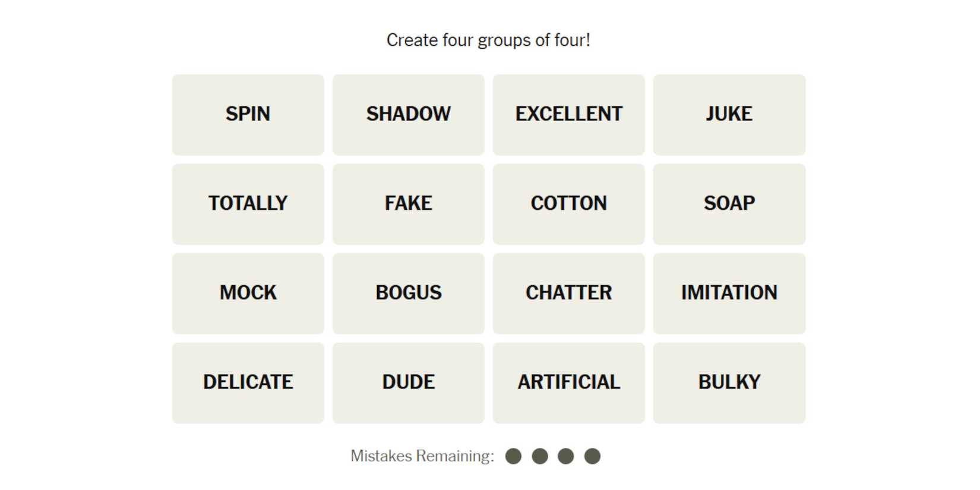This screenshot has height=490, width=980.
Task: Select the SHADOW word tile
Action: pyautogui.click(x=408, y=115)
